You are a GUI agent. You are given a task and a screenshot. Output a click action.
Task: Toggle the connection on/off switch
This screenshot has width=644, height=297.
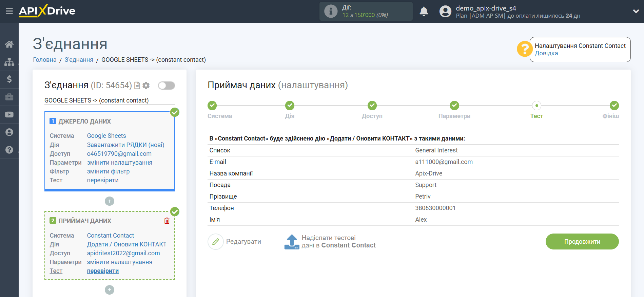167,86
